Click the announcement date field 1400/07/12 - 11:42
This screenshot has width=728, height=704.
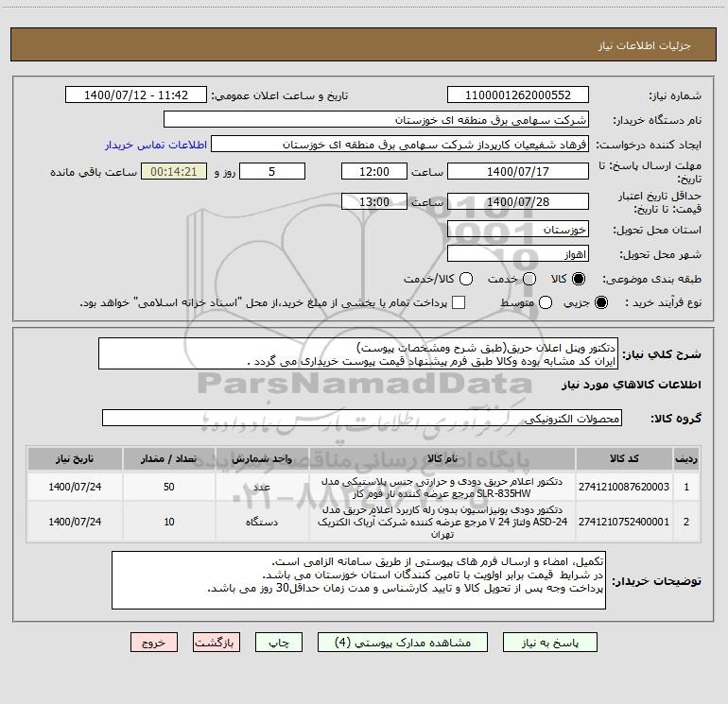coord(136,95)
